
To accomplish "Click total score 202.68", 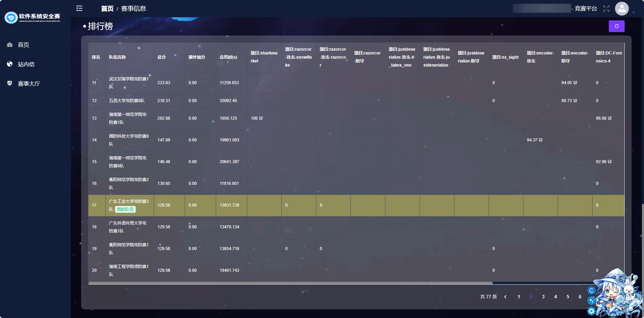I will coord(164,118).
